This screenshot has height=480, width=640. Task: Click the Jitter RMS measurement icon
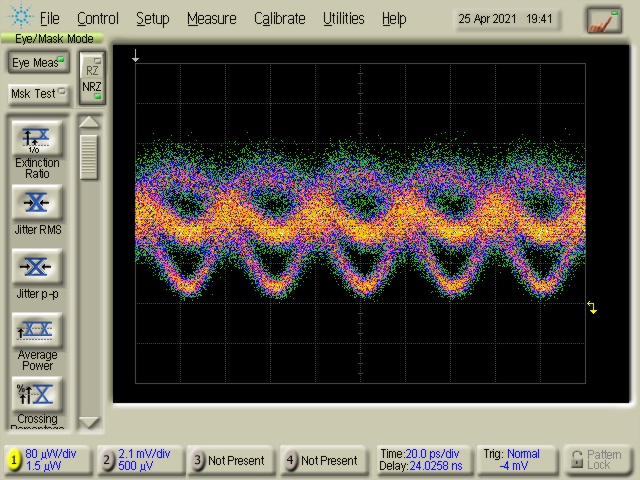tap(37, 204)
